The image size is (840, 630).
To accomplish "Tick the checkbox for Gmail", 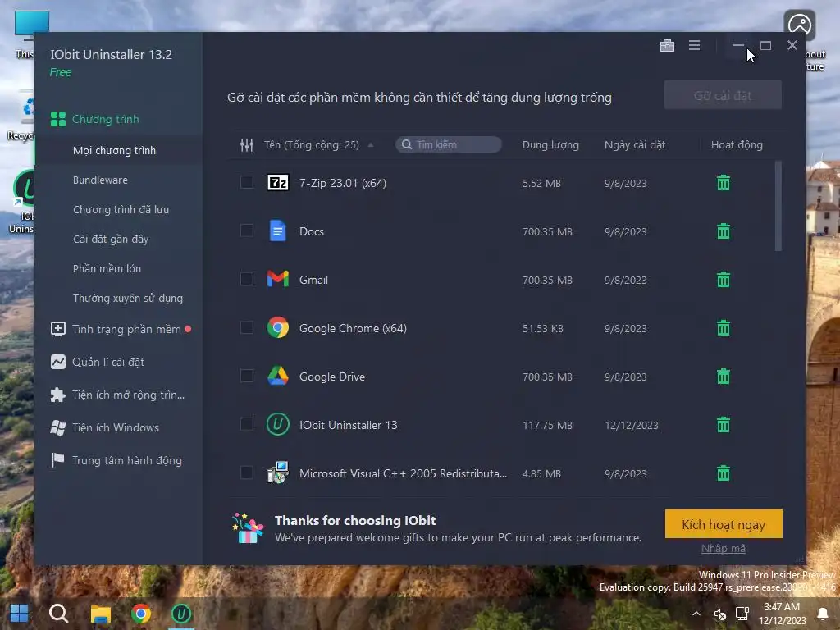I will click(x=246, y=279).
